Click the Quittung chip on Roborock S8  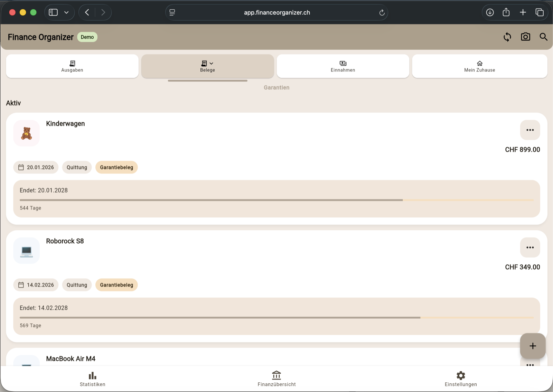[x=77, y=285]
